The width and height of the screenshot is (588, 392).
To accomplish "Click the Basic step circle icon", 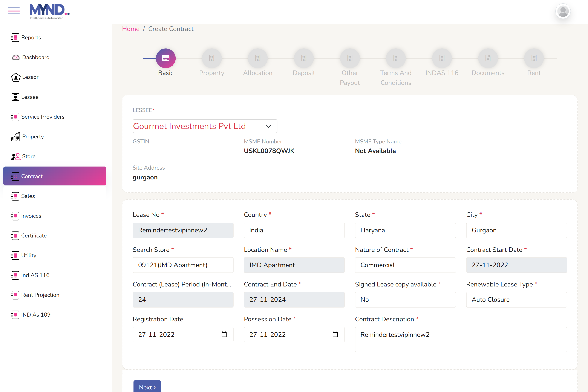I will (x=165, y=58).
